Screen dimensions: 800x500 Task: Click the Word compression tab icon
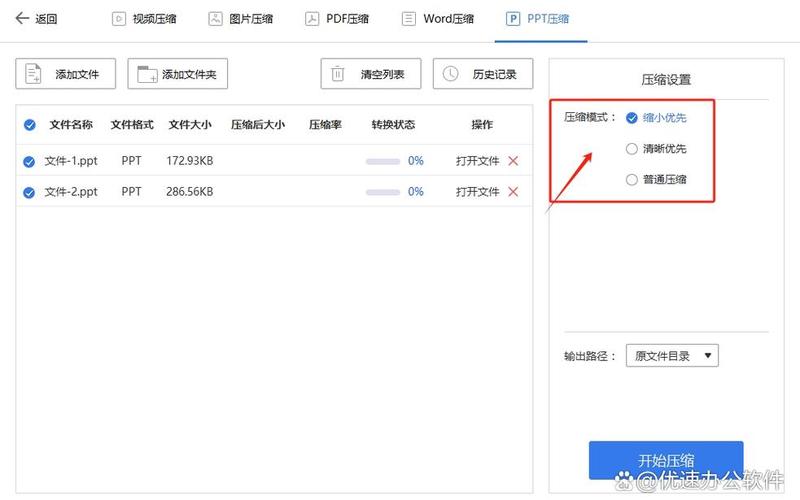coord(409,19)
